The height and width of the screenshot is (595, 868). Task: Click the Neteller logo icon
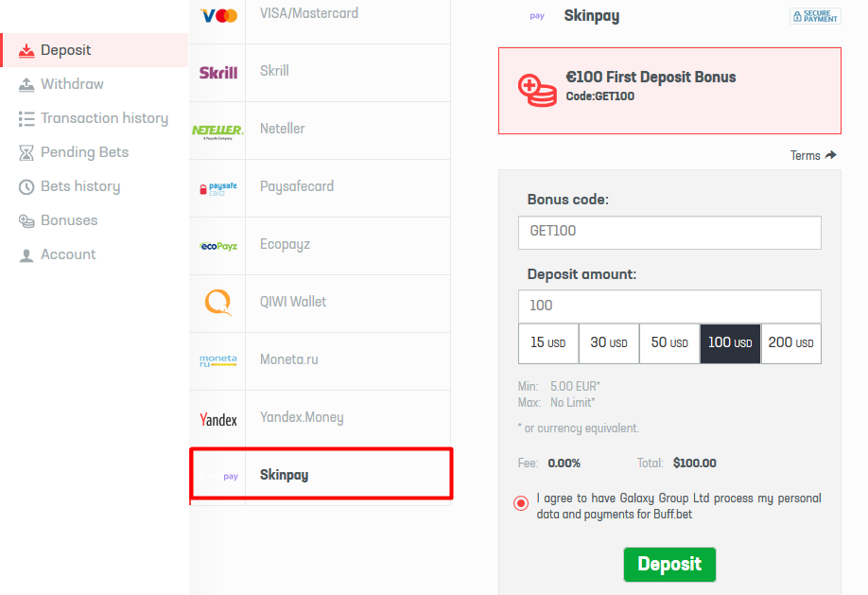217,131
